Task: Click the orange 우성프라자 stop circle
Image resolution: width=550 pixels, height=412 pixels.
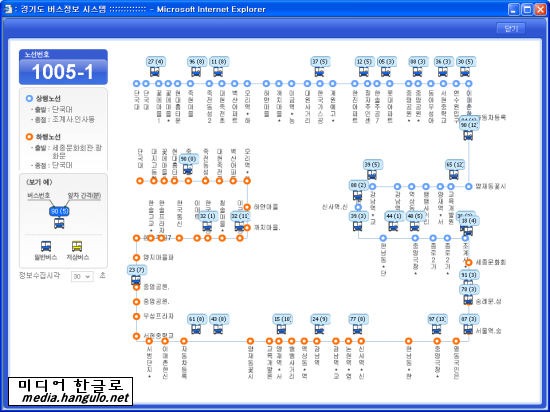Action: click(x=136, y=316)
